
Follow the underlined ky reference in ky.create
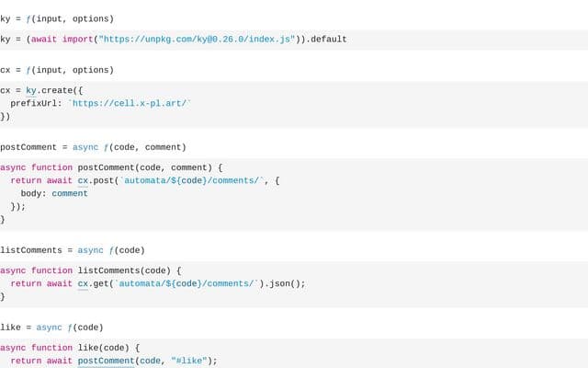pyautogui.click(x=31, y=90)
